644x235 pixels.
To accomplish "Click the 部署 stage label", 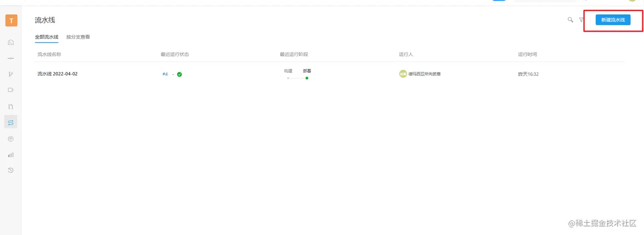I will (x=307, y=71).
